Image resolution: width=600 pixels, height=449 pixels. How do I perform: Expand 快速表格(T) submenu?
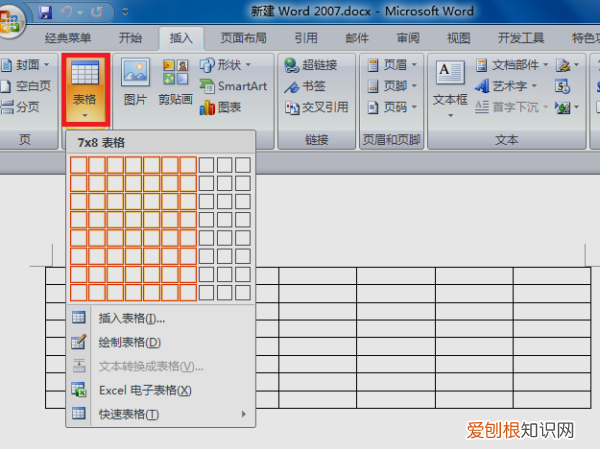[161, 414]
